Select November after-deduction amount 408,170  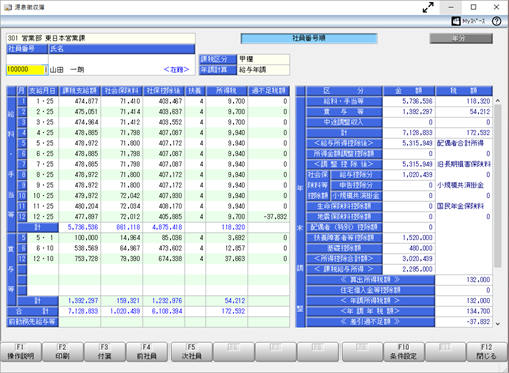[x=170, y=206]
